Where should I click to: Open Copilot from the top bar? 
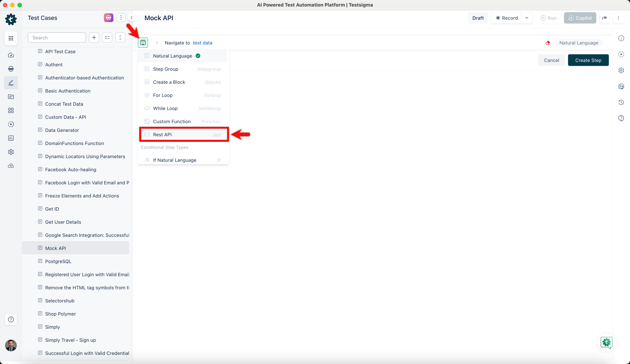click(x=580, y=18)
